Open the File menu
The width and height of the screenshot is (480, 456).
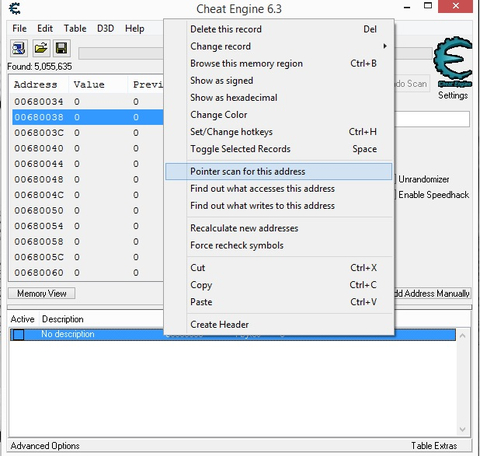(x=19, y=29)
